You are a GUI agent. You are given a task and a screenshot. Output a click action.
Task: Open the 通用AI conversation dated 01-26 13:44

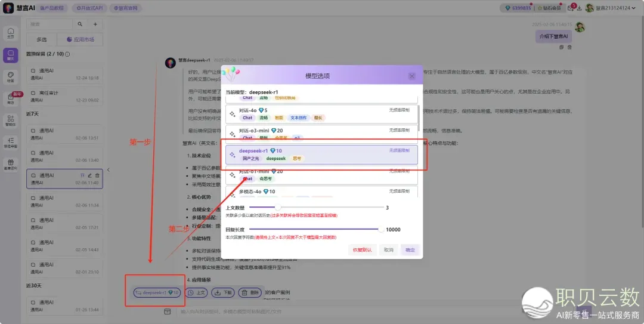click(x=64, y=306)
